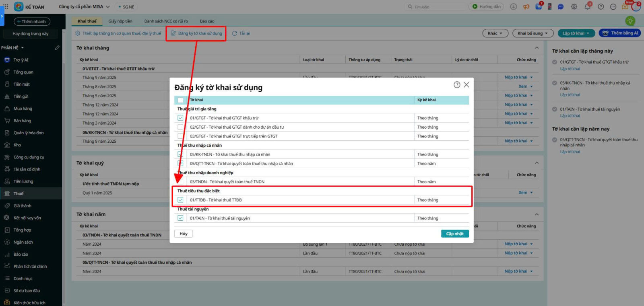The width and height of the screenshot is (644, 306).
Task: Uncheck 01/TTĐB tờ khai thuế TTĐB checkbox
Action: click(180, 200)
